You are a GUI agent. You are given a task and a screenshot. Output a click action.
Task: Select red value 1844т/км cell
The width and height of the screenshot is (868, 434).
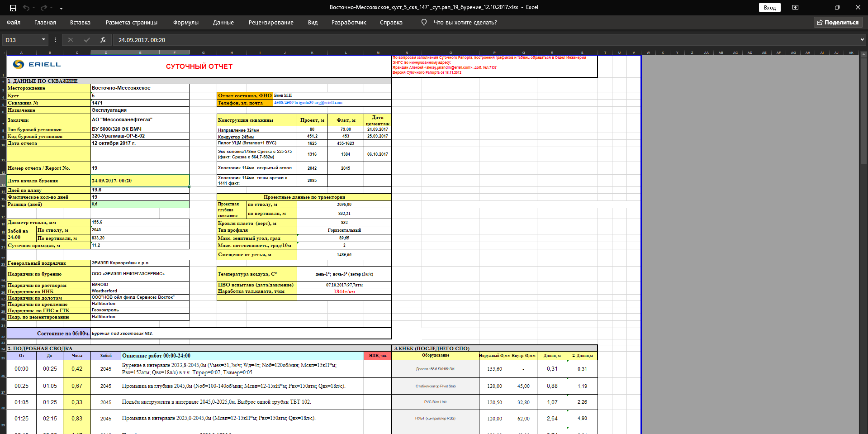(344, 291)
